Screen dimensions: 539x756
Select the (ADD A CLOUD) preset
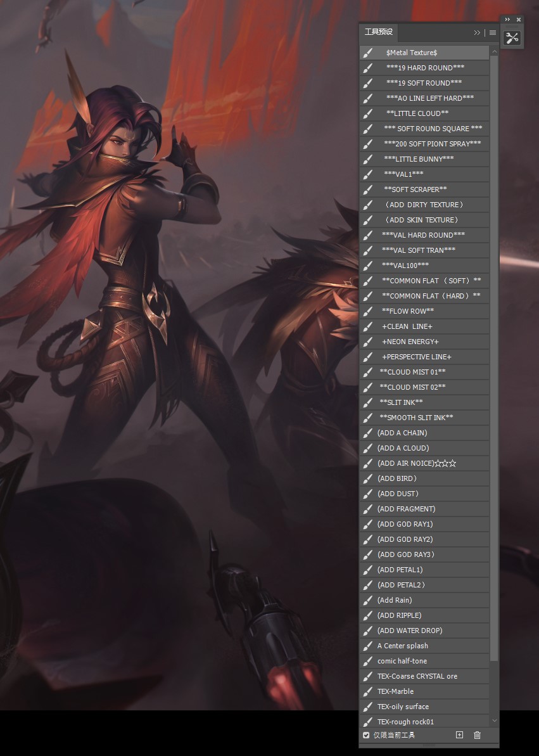point(424,448)
